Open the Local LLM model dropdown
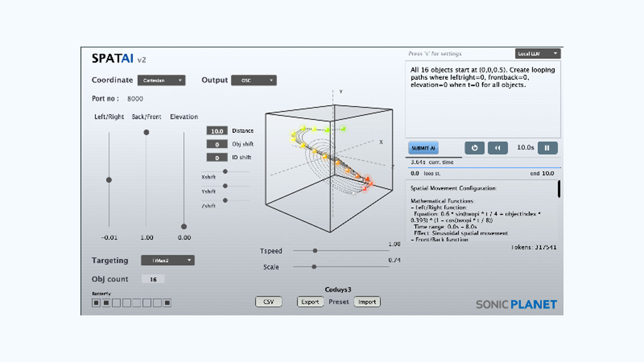Screen dimensions: 644x362 tap(538, 53)
